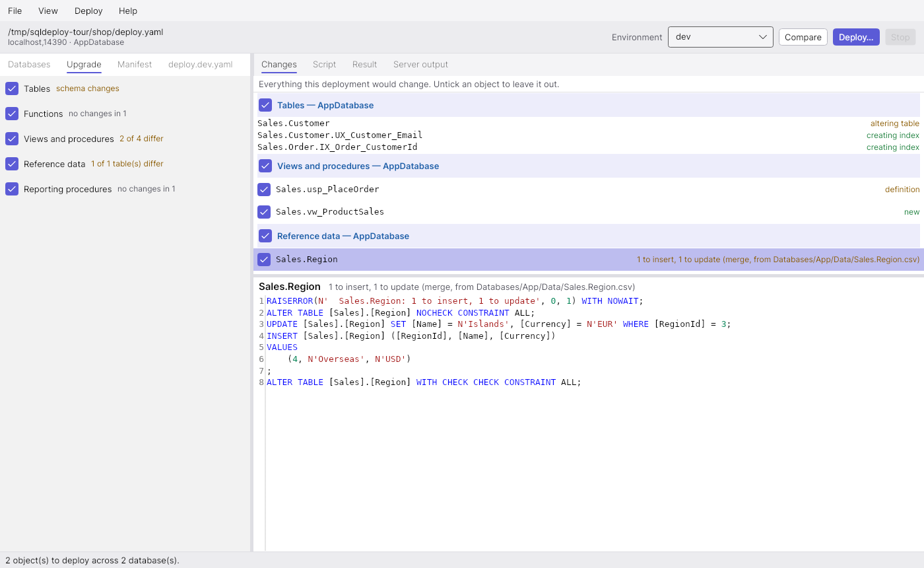Untick the Reporting procedures checkbox
Screen dimensions: 924x568
click(12, 189)
